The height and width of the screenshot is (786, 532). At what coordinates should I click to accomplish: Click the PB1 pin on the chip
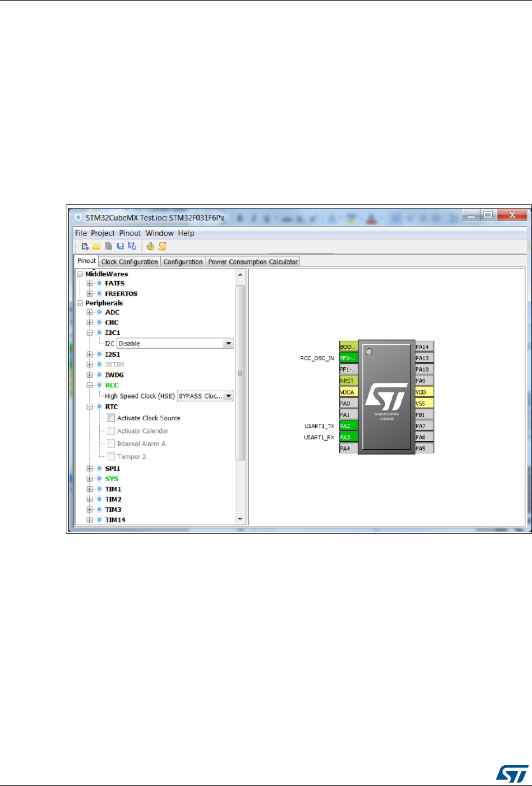point(424,415)
